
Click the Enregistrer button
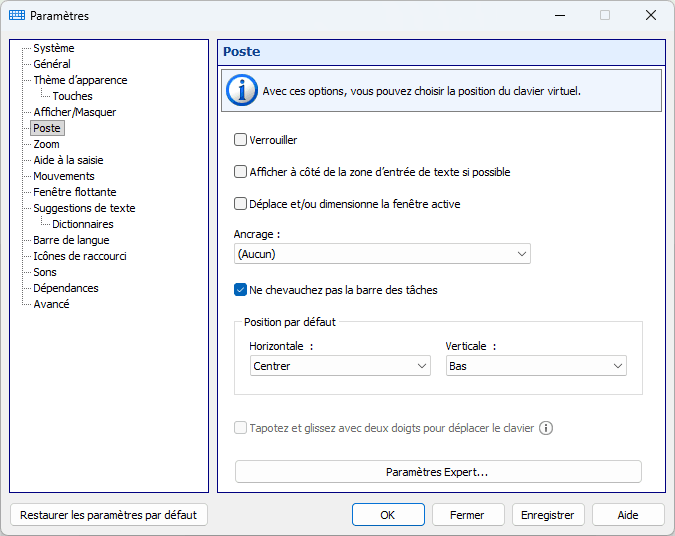548,515
